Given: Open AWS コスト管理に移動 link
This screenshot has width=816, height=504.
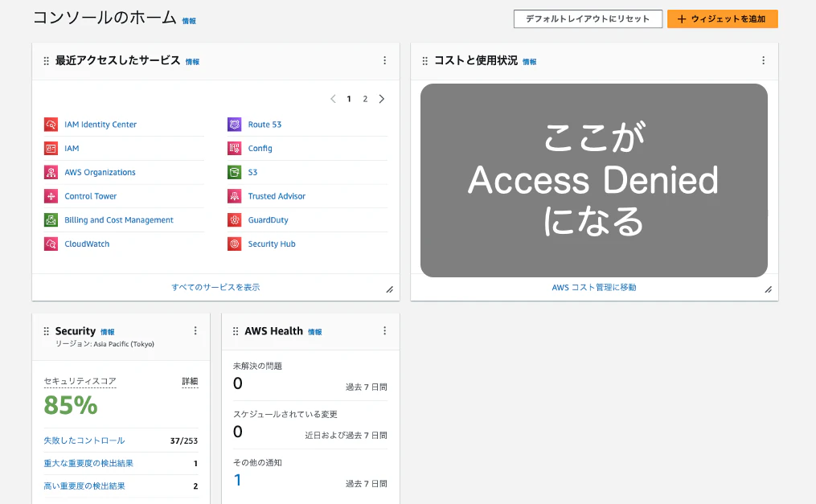Looking at the screenshot, I should coord(594,287).
